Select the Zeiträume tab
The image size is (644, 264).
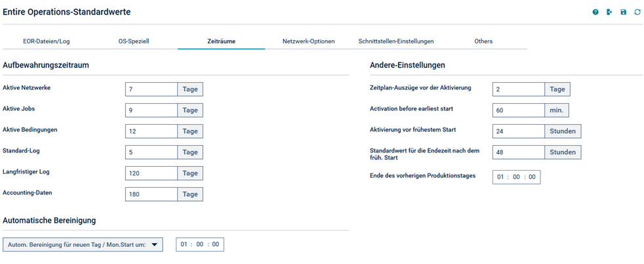coord(222,41)
